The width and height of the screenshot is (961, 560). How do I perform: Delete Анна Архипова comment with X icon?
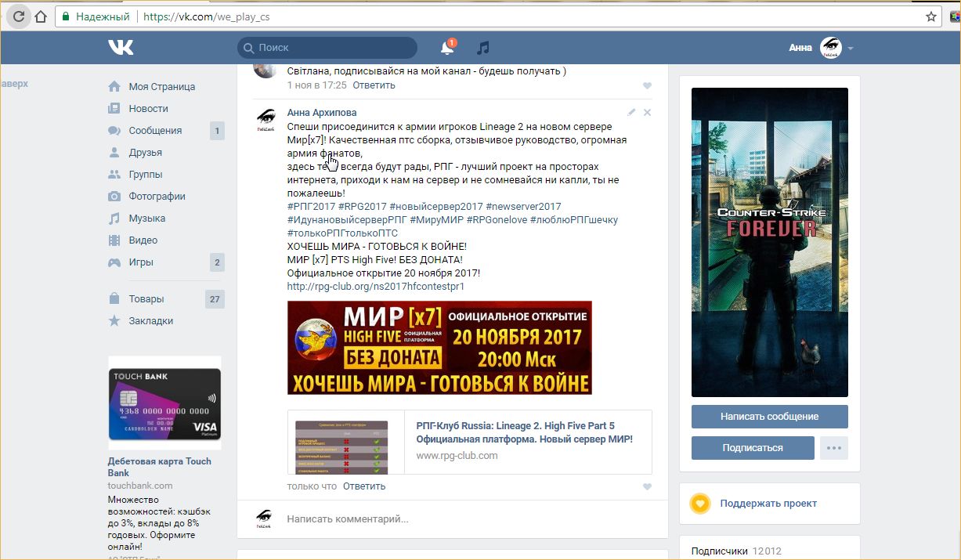(x=647, y=112)
